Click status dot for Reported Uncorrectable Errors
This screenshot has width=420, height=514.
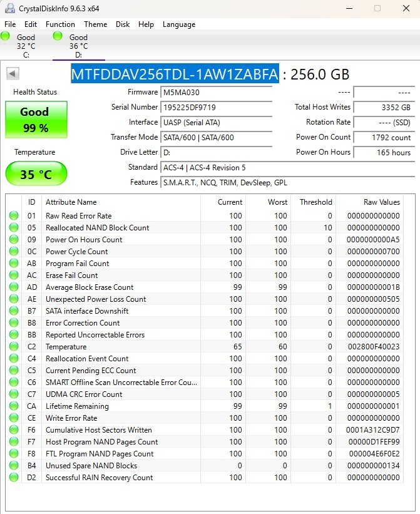click(14, 335)
